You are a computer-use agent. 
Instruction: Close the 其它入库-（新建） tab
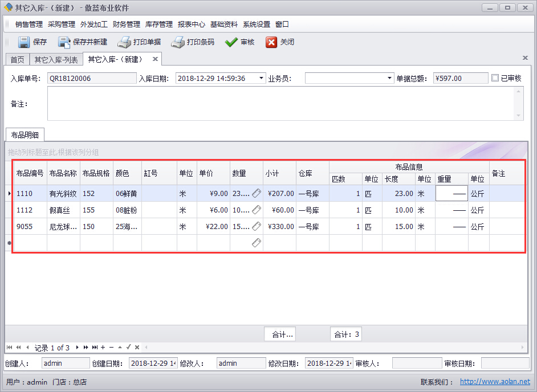pyautogui.click(x=155, y=59)
